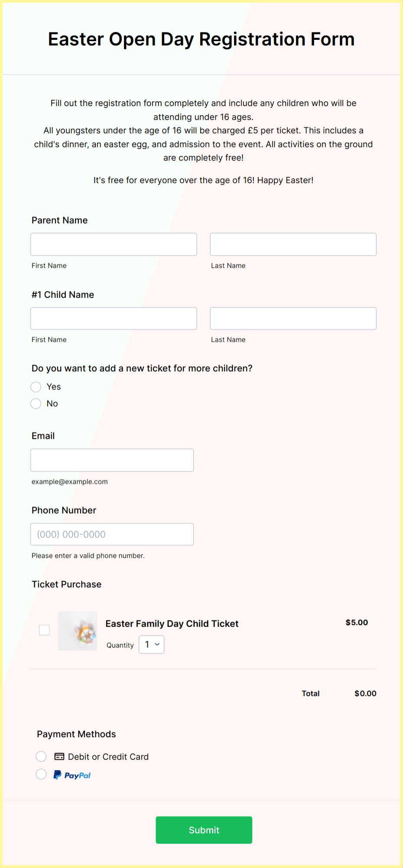The width and height of the screenshot is (403, 868).
Task: Click the PayPal logo
Action: (72, 774)
